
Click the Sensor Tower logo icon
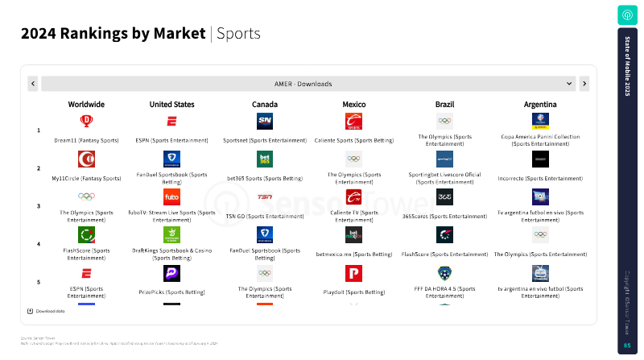(627, 15)
